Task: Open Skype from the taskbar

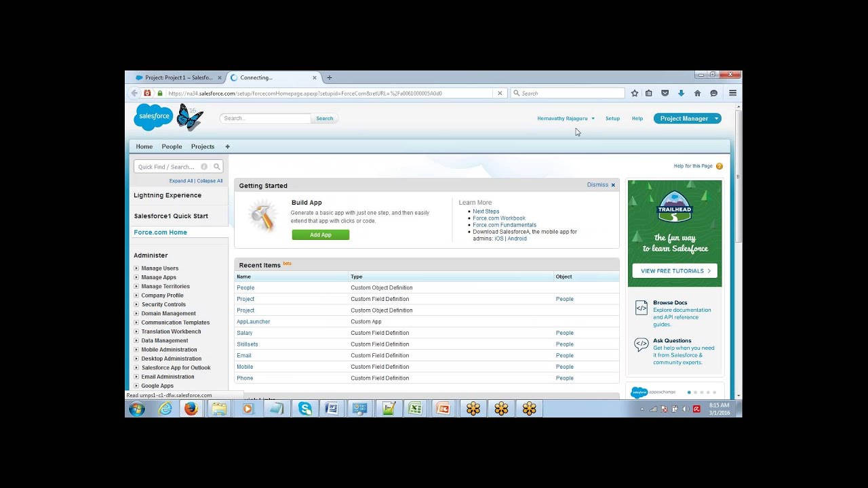Action: [x=305, y=409]
